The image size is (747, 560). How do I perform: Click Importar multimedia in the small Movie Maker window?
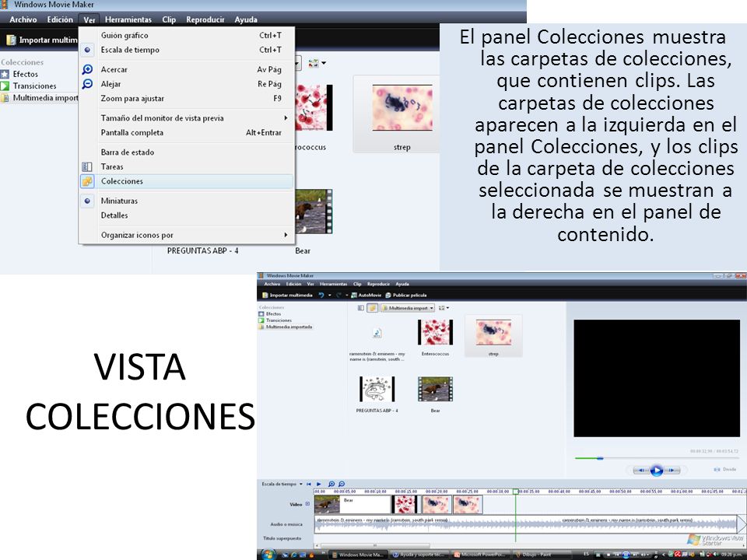click(287, 296)
